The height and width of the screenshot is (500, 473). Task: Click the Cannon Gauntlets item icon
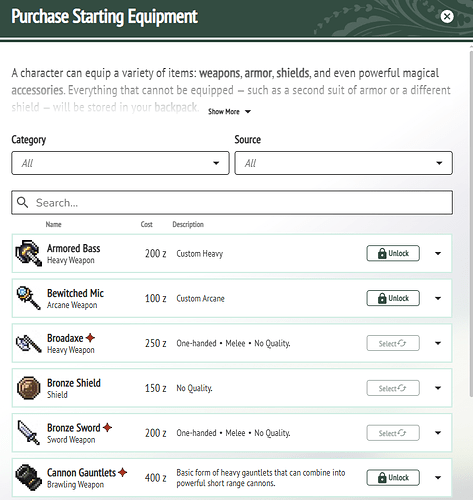pos(29,478)
